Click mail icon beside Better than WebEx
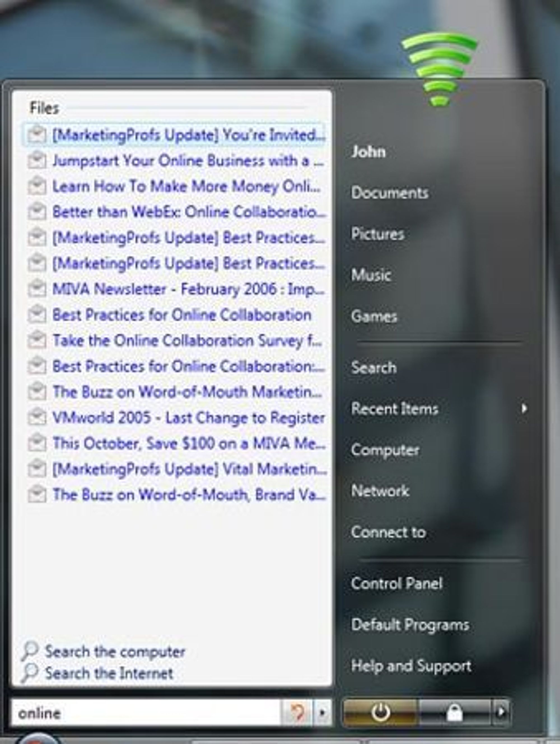 (37, 212)
